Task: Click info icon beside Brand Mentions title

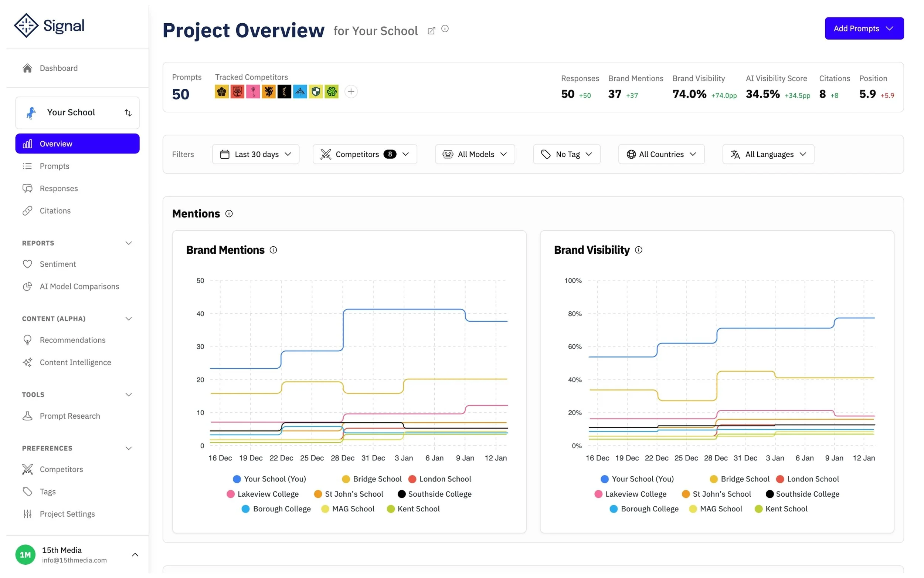Action: 273,250
